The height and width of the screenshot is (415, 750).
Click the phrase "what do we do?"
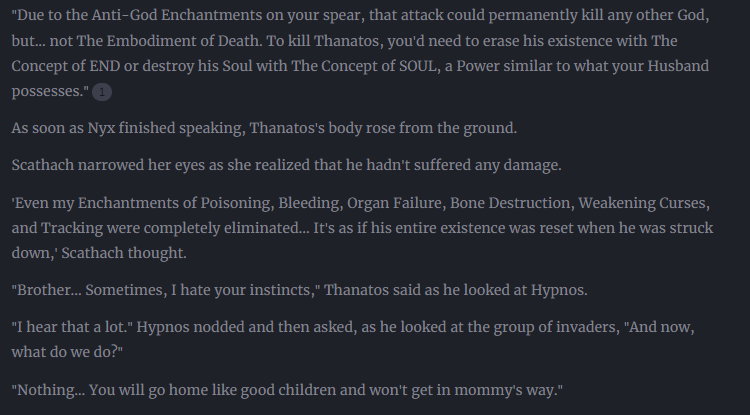click(65, 352)
